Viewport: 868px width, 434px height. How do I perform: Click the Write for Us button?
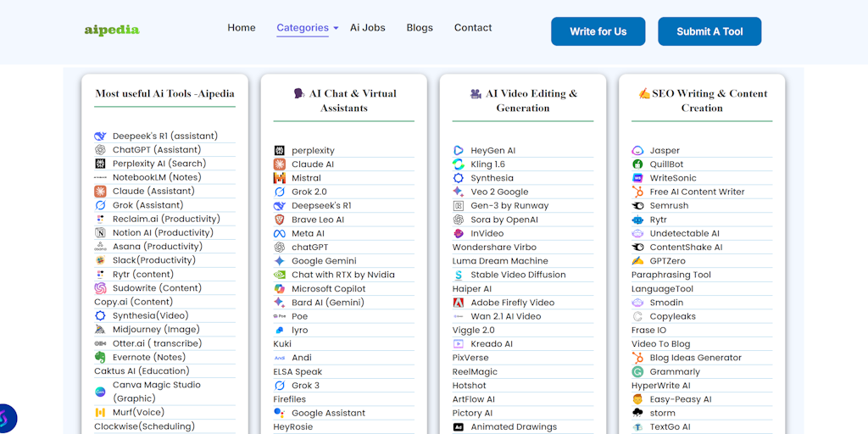click(x=598, y=31)
